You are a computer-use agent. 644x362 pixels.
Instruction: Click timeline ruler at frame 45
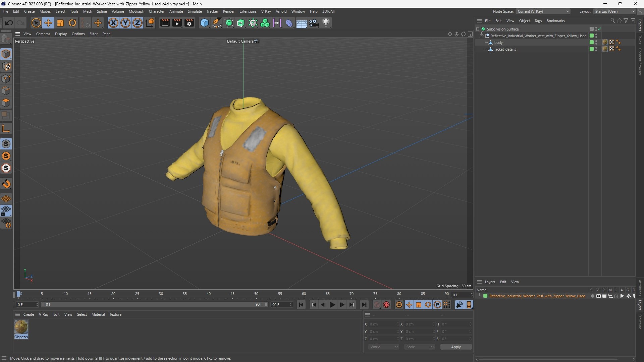coord(232,294)
